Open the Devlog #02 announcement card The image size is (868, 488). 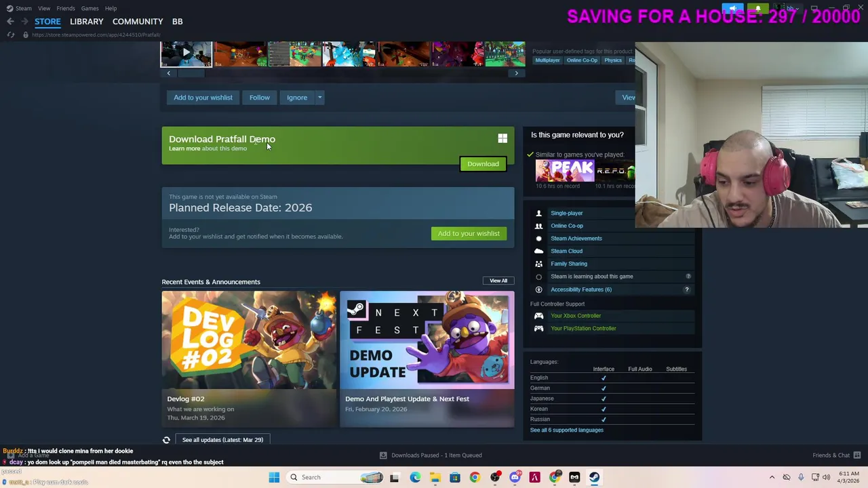pos(249,360)
